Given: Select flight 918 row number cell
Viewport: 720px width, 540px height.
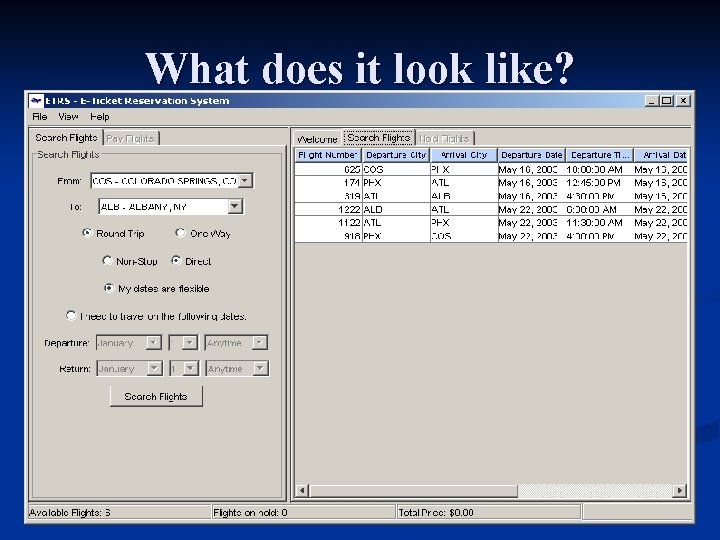Looking at the screenshot, I should (x=328, y=236).
